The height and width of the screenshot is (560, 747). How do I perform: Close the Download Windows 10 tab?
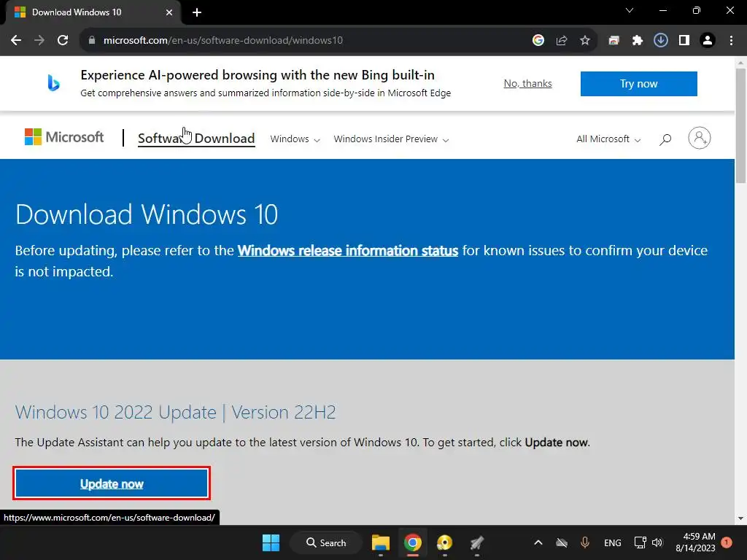click(169, 12)
